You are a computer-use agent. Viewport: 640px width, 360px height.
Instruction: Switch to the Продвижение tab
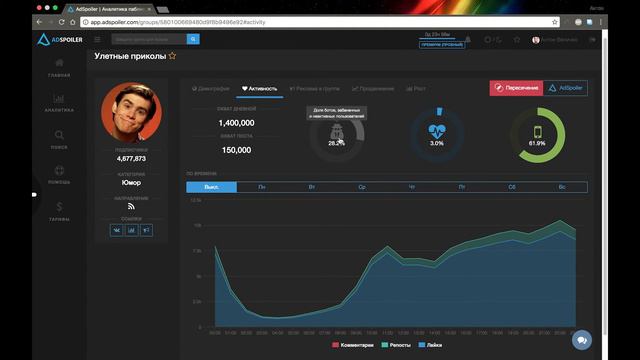tap(373, 89)
